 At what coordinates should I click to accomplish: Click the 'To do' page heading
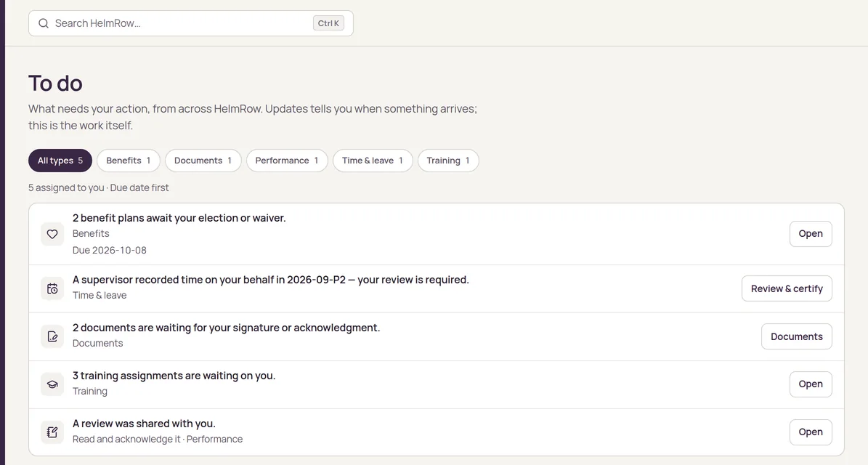(55, 84)
